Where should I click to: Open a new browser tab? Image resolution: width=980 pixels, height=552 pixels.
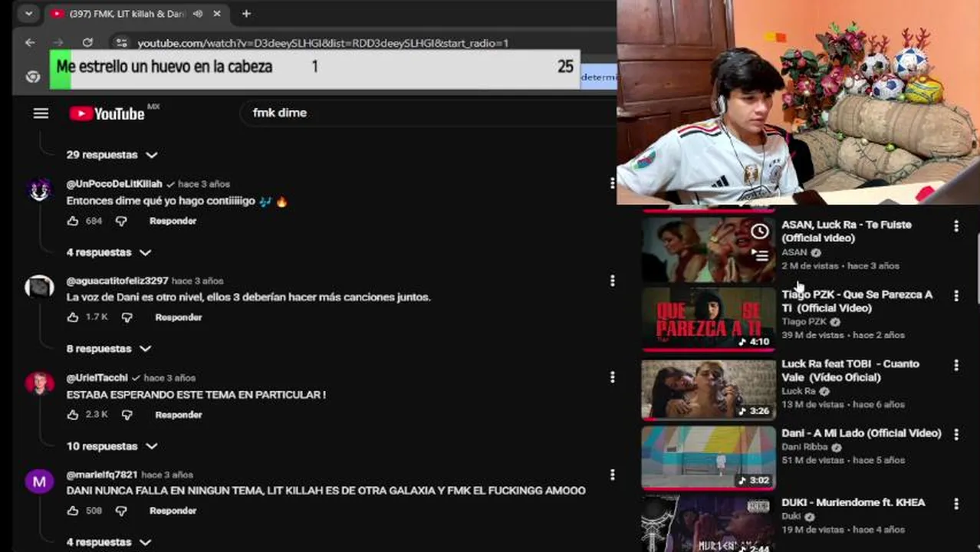(246, 14)
